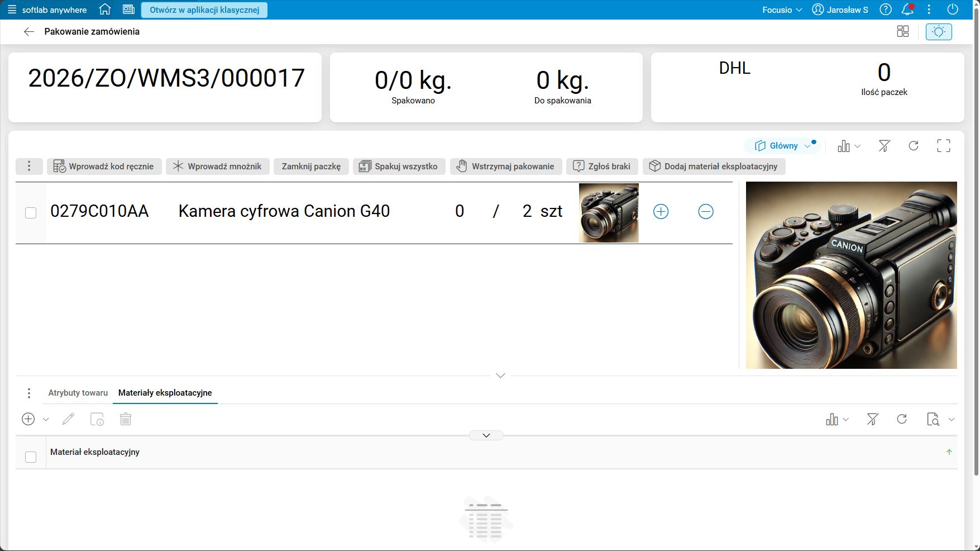
Task: Open the items chart options dropdown
Action: click(x=849, y=146)
